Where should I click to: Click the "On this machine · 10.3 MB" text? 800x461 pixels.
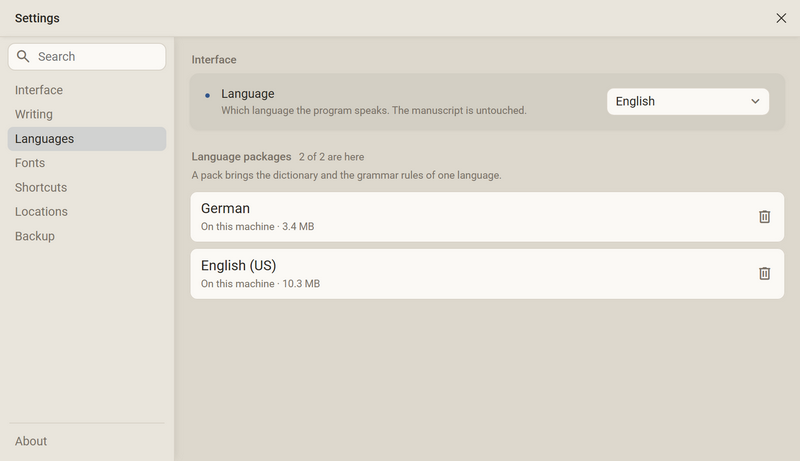pyautogui.click(x=260, y=284)
